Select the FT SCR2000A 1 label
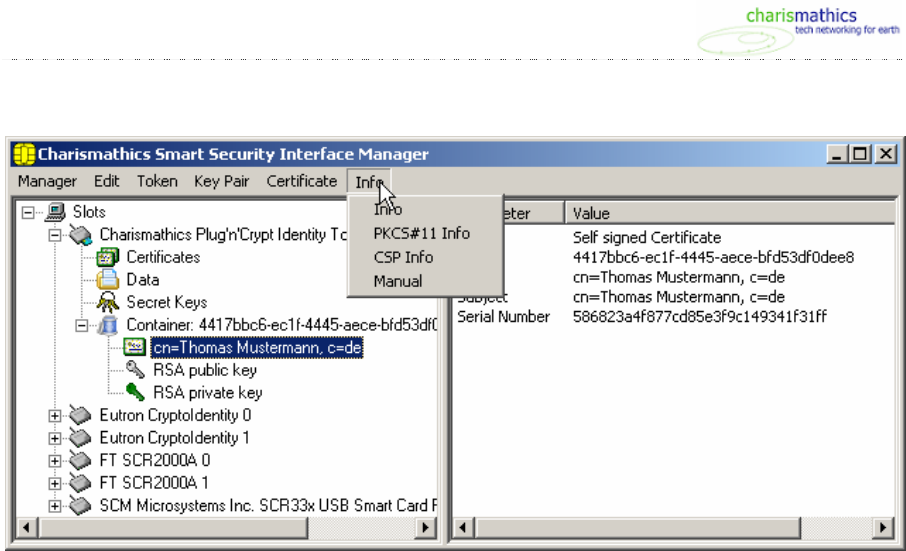906x551 pixels. (154, 483)
